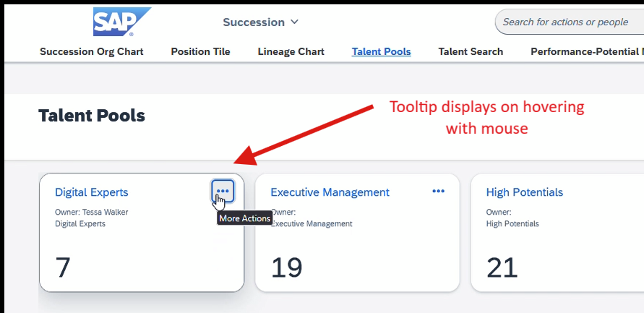Click the Talent Pools page heading

(92, 116)
